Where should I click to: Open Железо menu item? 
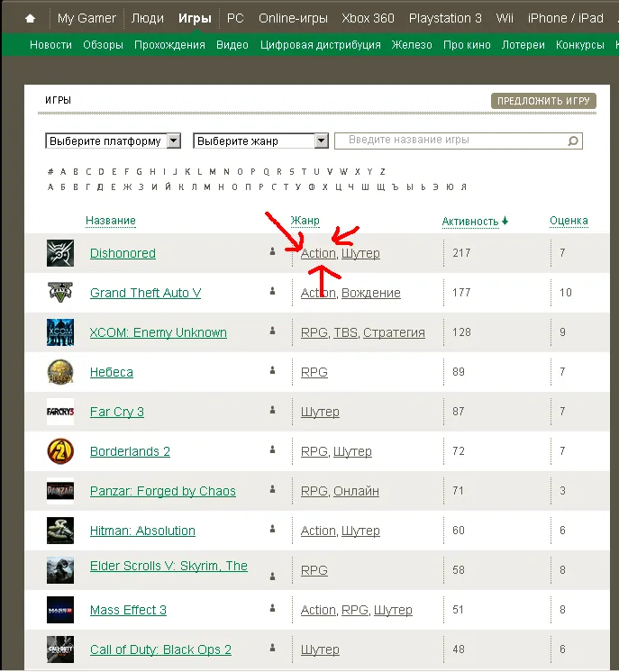click(x=412, y=44)
